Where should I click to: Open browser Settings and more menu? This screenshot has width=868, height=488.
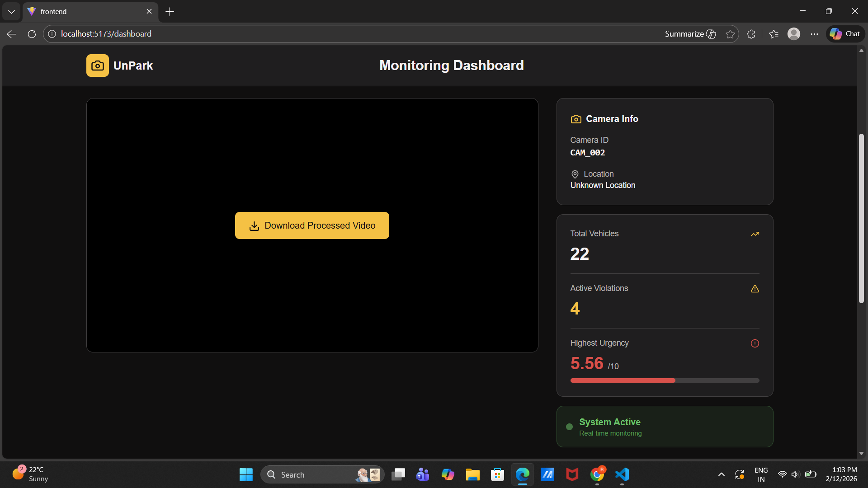click(x=814, y=34)
